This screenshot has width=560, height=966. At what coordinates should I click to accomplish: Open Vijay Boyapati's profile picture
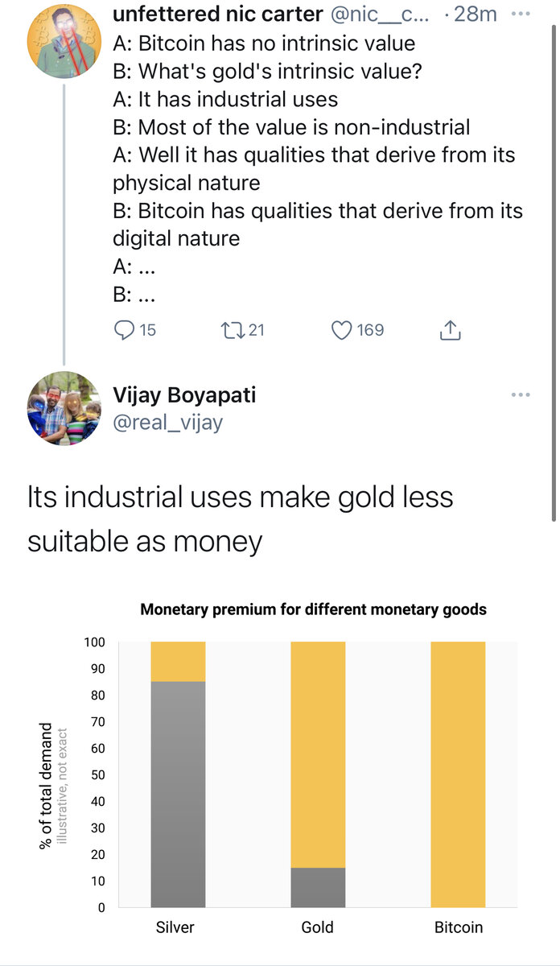[64, 408]
